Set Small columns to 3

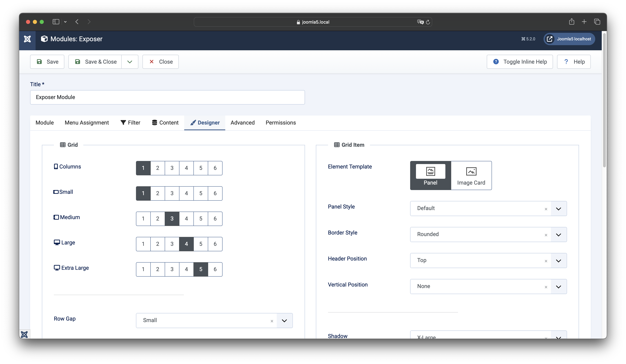(x=172, y=193)
